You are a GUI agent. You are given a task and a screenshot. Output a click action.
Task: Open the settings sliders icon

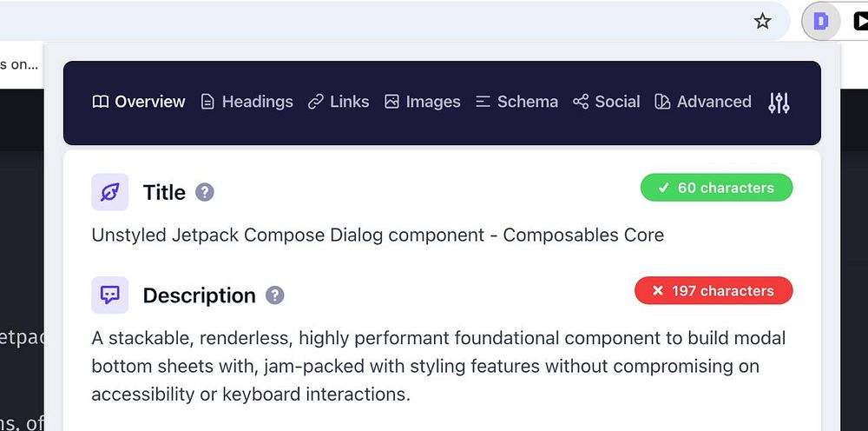779,103
